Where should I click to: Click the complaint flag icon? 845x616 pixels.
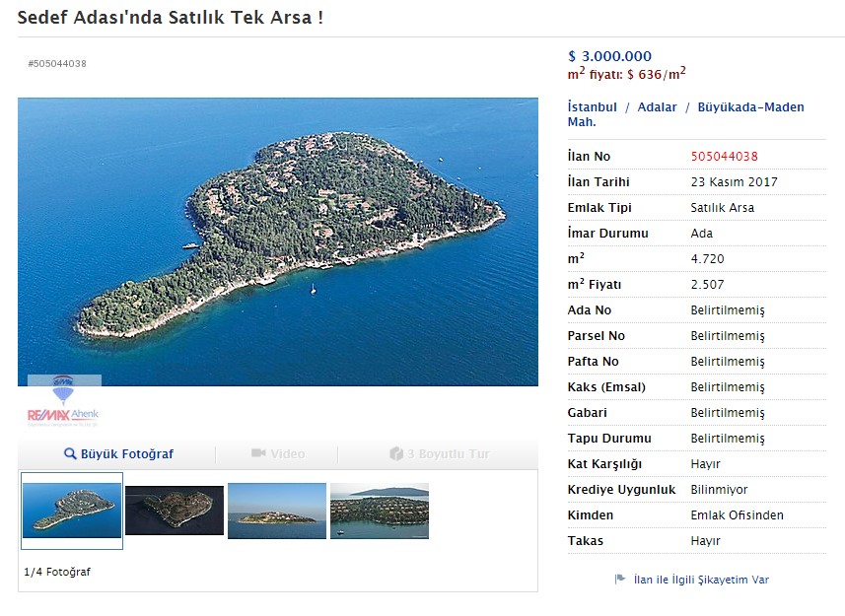[620, 580]
